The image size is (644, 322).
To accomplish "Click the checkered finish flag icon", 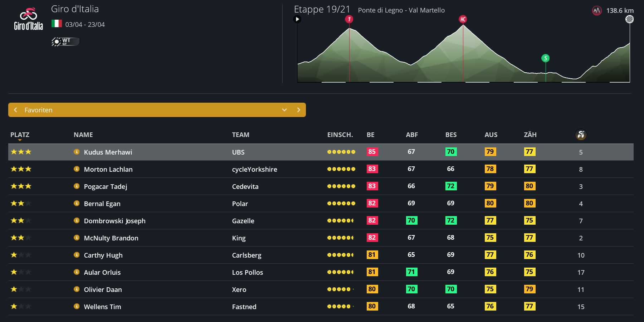I will click(629, 19).
